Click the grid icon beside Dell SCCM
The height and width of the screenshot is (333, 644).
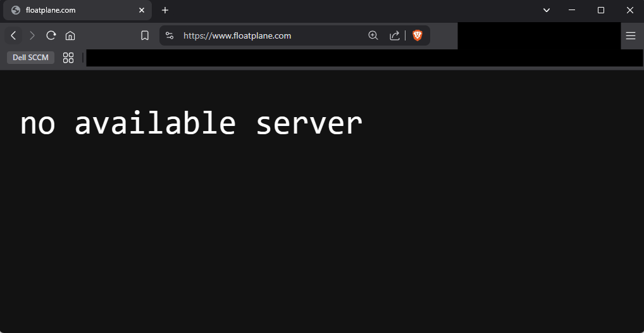click(x=68, y=58)
